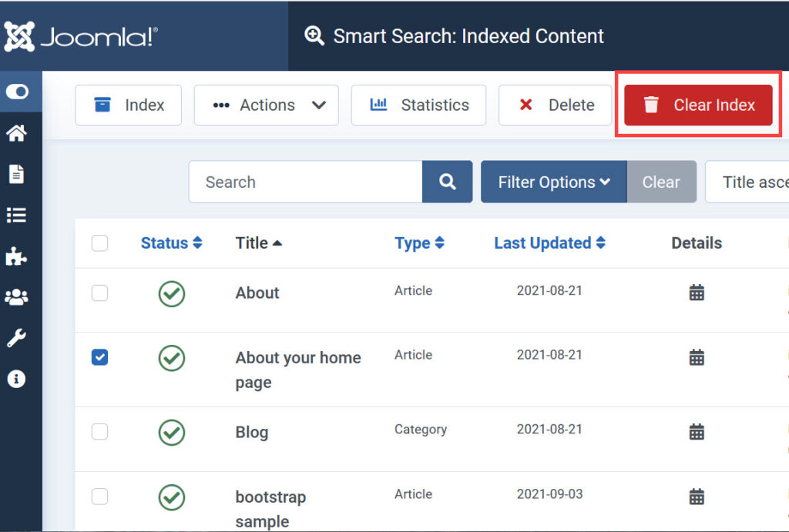Expand the Filter Options dropdown
The height and width of the screenshot is (532, 789).
553,182
